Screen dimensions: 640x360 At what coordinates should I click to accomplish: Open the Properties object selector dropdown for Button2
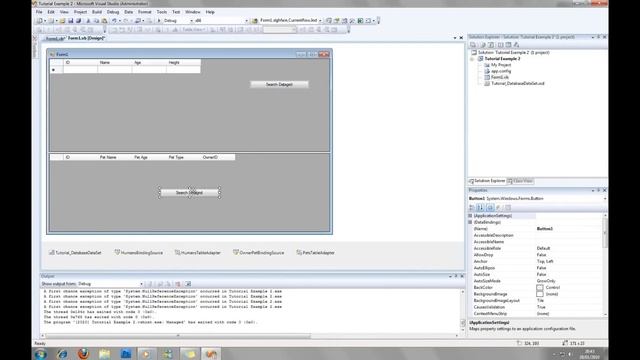click(604, 198)
